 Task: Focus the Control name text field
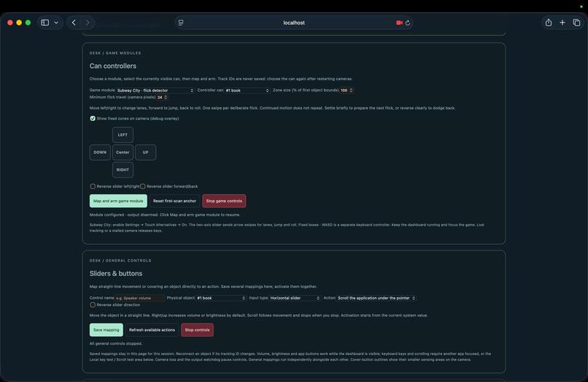pyautogui.click(x=140, y=298)
